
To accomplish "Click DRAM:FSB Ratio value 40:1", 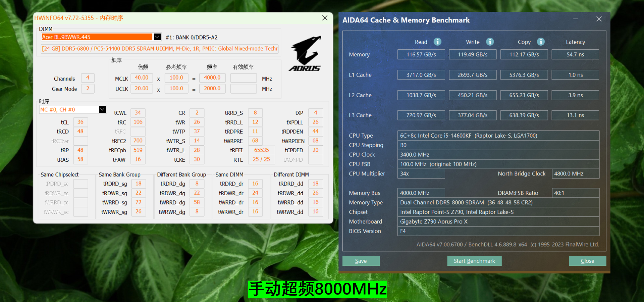I will tap(576, 193).
